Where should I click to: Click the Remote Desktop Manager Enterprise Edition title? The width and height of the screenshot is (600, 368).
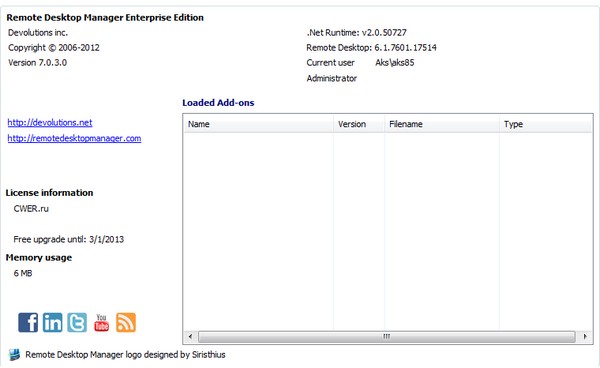[105, 18]
